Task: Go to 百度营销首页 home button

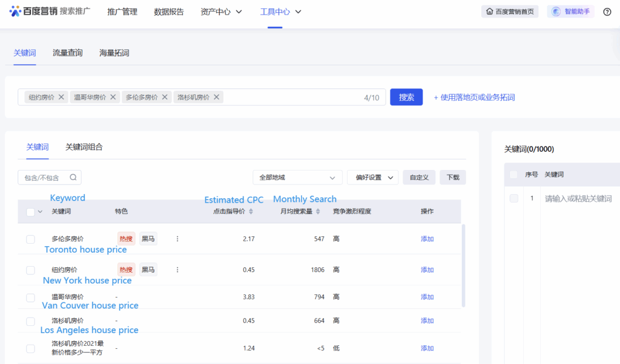Action: [x=510, y=11]
